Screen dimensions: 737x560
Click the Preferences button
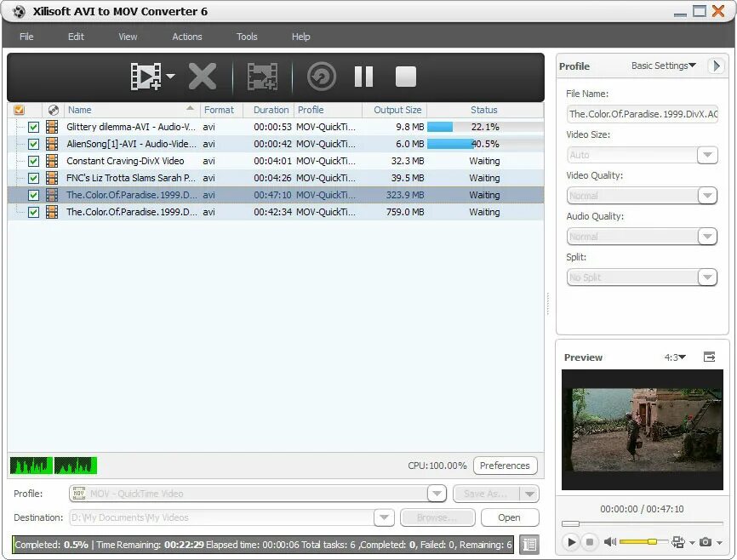coord(505,466)
